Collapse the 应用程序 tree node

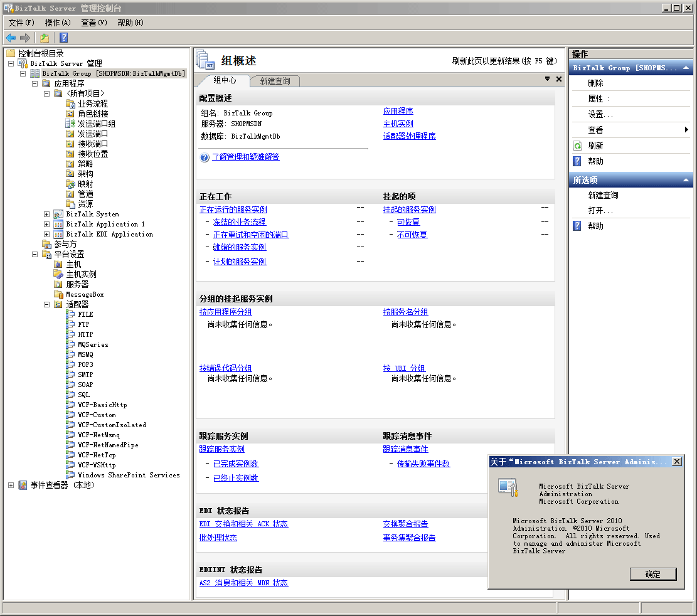(x=35, y=83)
